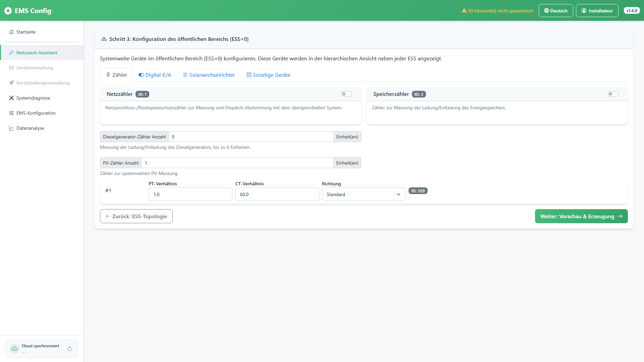Open the Installateur user menu
Image resolution: width=644 pixels, height=362 pixels.
(x=597, y=11)
